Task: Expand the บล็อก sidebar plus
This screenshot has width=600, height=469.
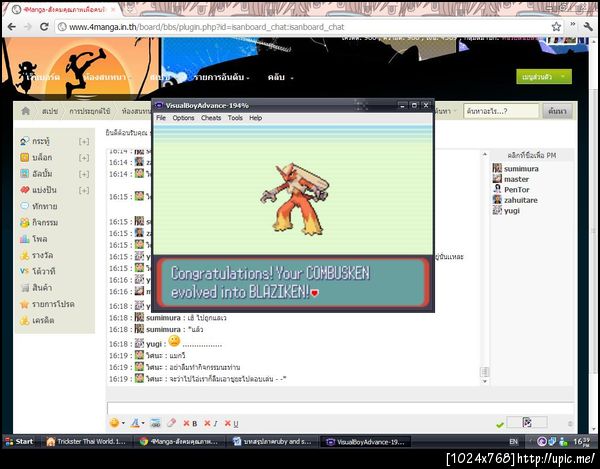Action: 84,158
